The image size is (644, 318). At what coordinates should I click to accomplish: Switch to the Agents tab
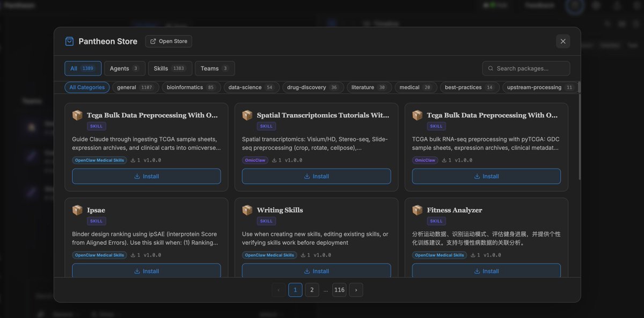click(x=125, y=69)
